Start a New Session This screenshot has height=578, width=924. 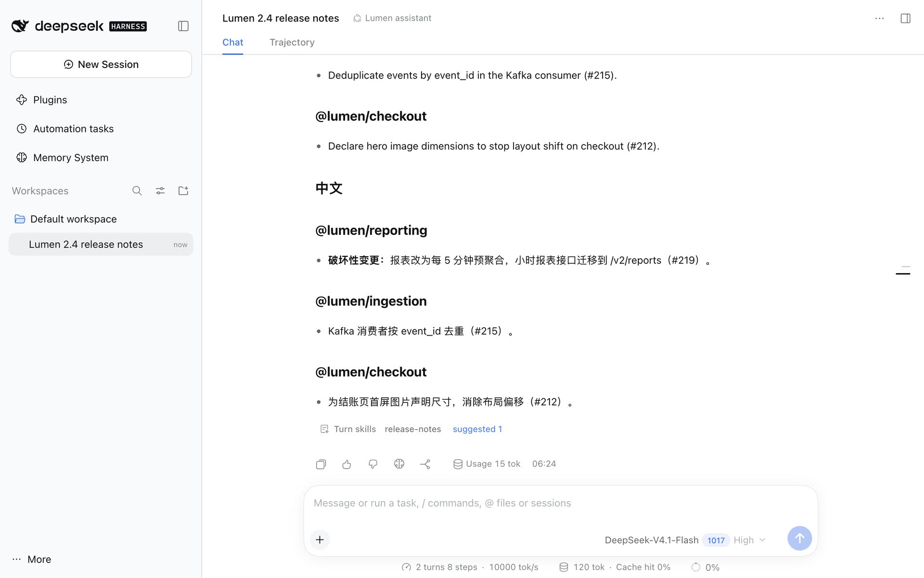click(x=101, y=65)
